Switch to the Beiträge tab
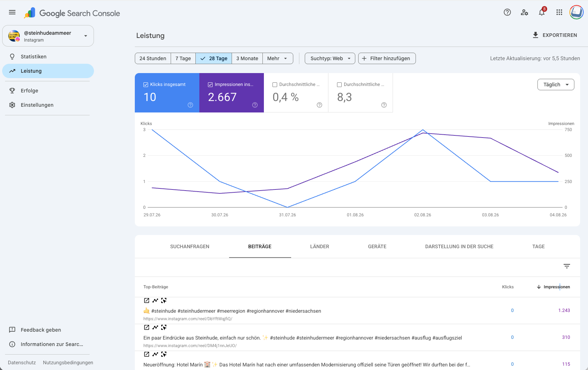588x370 pixels. click(260, 246)
